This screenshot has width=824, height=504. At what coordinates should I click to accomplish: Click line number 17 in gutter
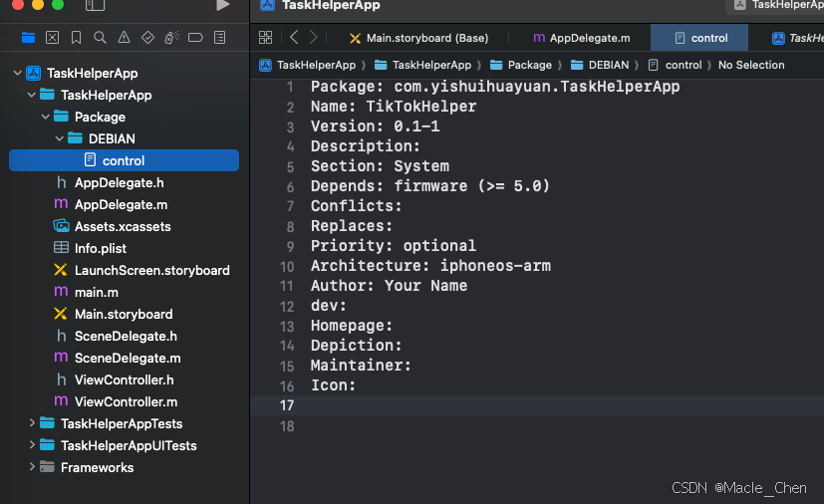pyautogui.click(x=287, y=405)
